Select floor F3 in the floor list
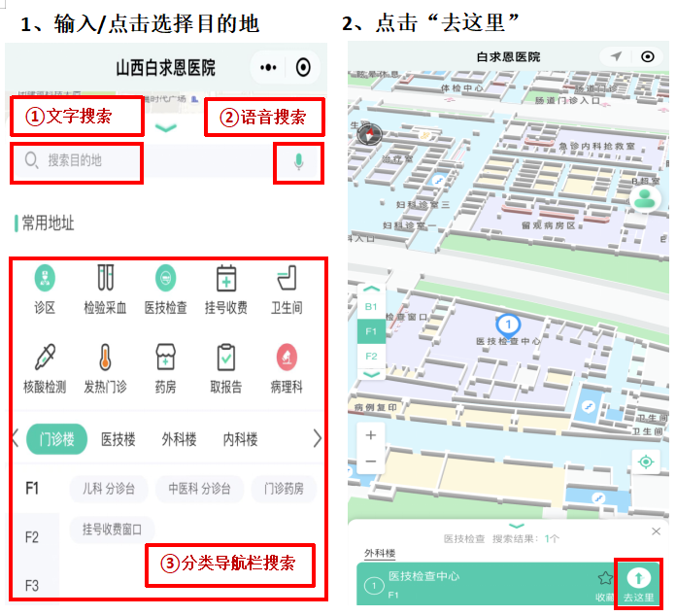The height and width of the screenshot is (616, 676). 32,586
